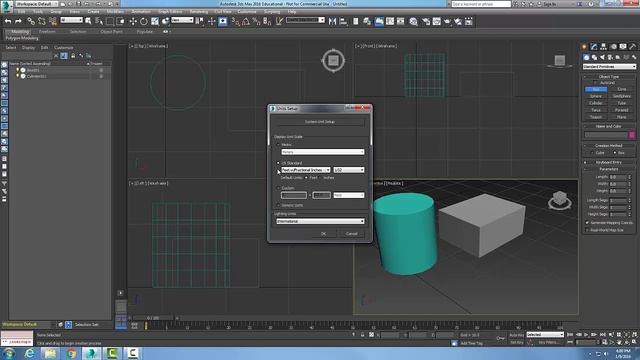Click the Render Production teapot icon
Viewport: 640px width, 360px height.
[x=447, y=21]
